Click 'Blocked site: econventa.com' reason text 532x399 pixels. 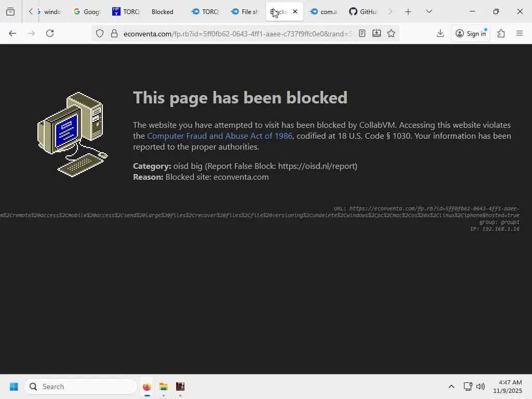(217, 177)
